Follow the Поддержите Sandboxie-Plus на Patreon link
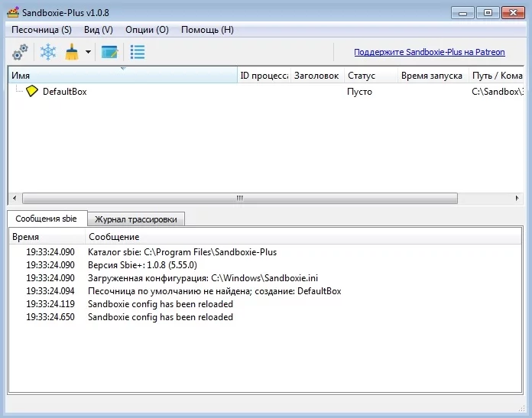The height and width of the screenshot is (418, 532). point(430,52)
